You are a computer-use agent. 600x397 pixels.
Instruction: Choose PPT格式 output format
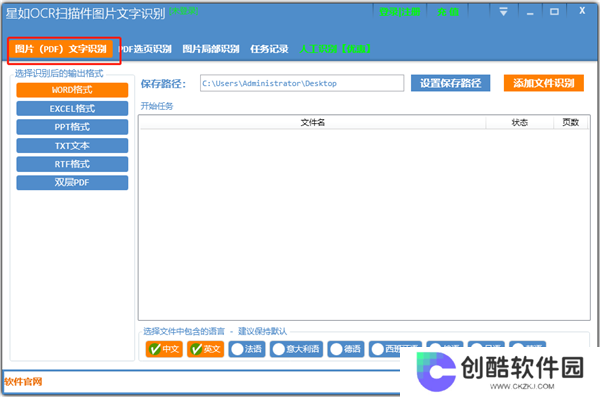(72, 127)
